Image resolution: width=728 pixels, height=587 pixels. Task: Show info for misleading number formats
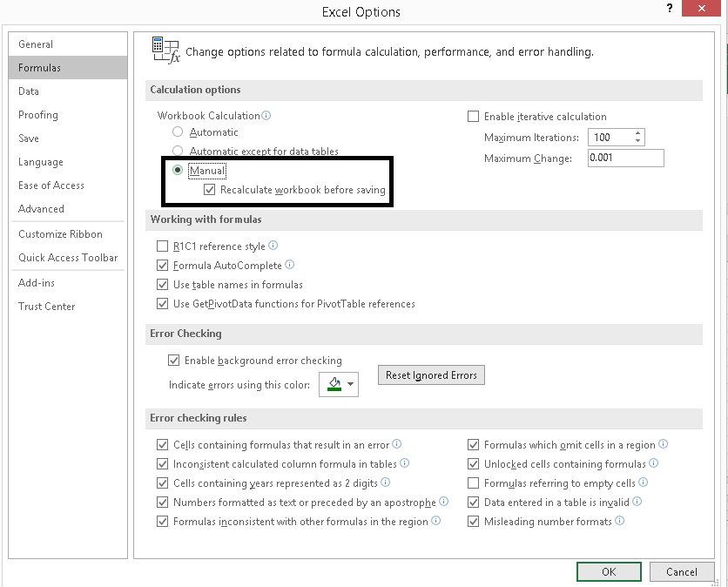[619, 521]
